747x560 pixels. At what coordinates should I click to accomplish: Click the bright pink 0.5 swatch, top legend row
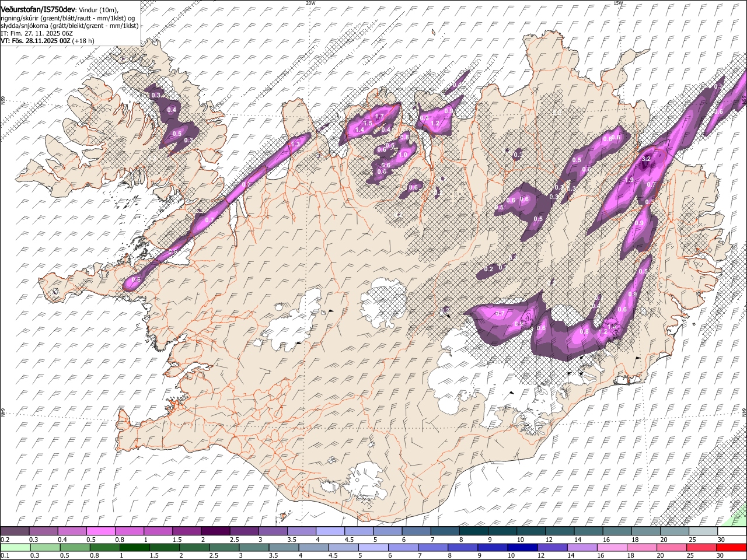(101, 531)
